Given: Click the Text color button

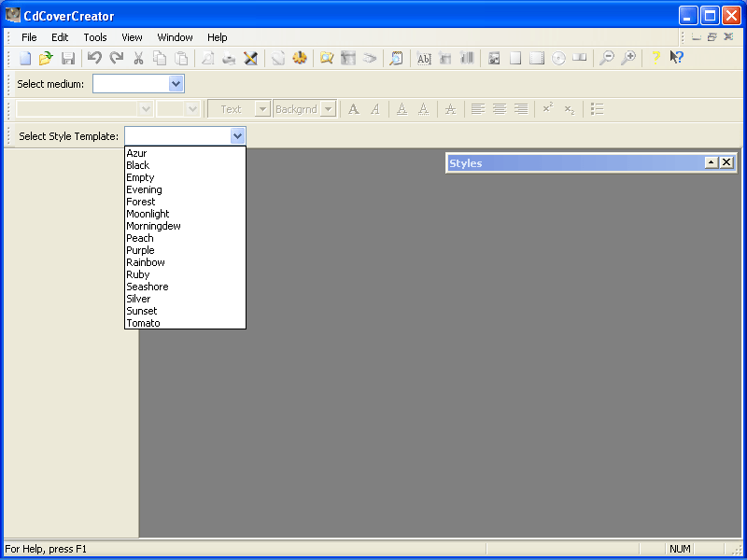Looking at the screenshot, I should 232,109.
